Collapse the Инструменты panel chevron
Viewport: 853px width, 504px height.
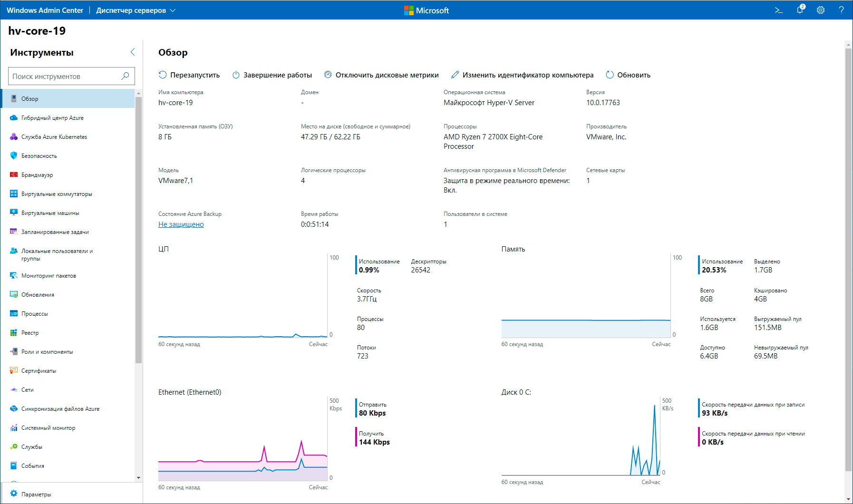(x=133, y=52)
